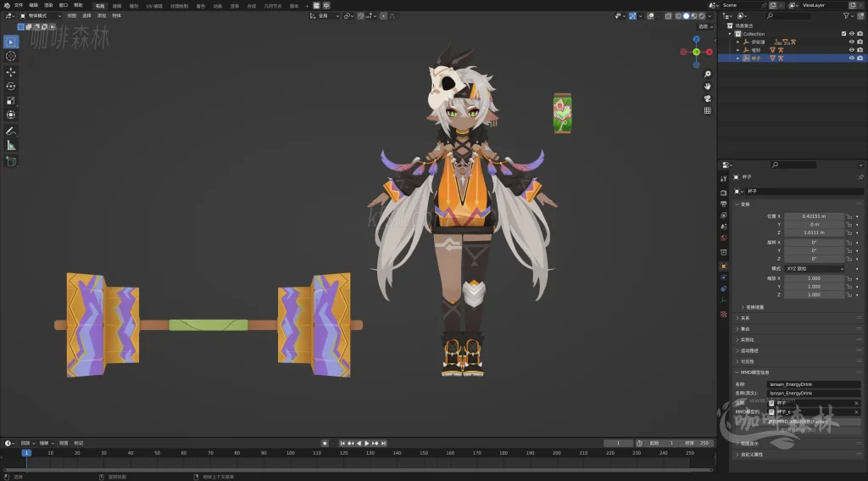
Task: Open the Render menu in top bar
Action: tap(48, 5)
